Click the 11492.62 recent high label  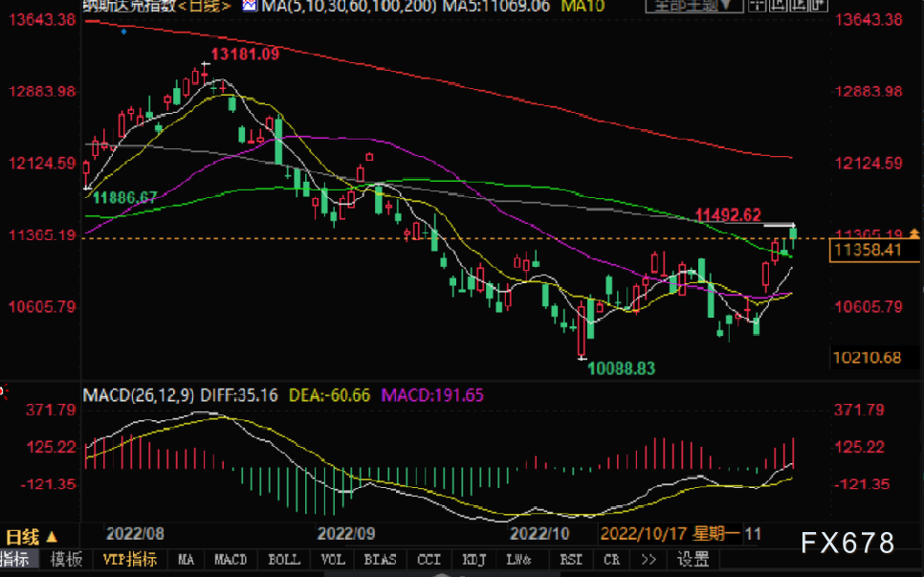click(728, 214)
